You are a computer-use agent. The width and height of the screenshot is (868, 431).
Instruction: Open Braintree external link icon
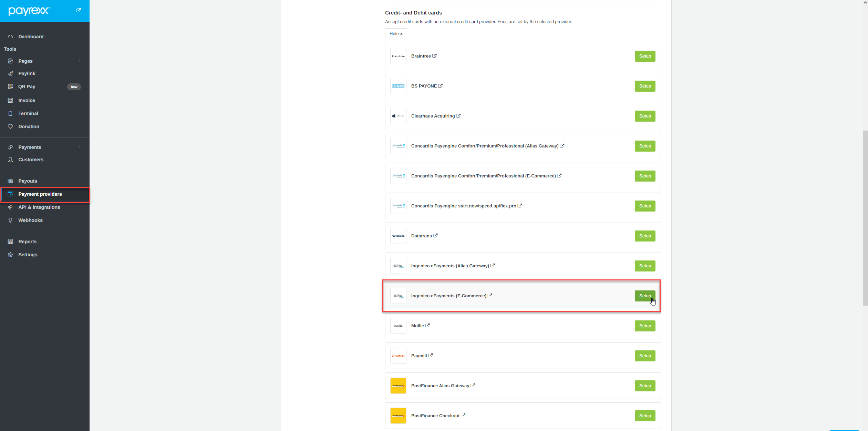click(x=434, y=56)
